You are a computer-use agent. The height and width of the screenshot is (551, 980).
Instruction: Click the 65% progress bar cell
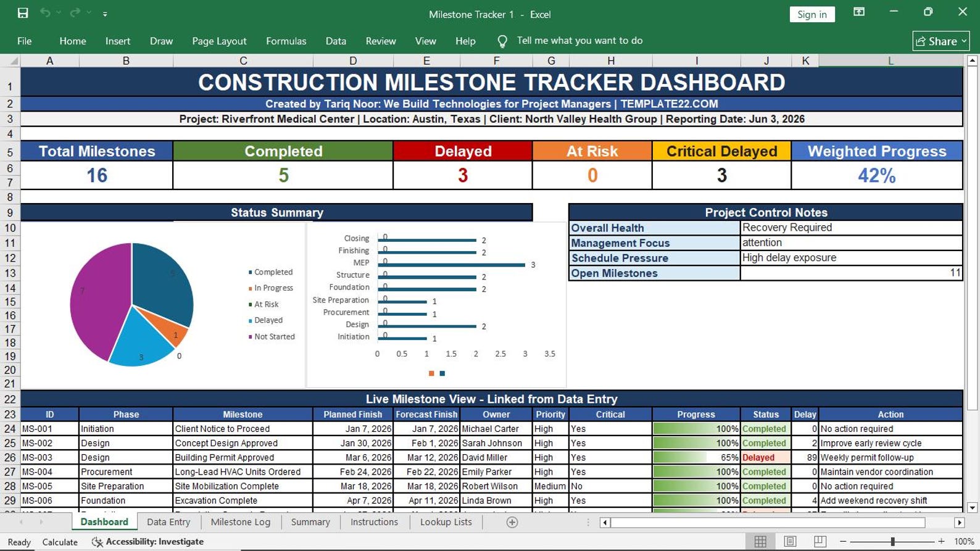pos(696,458)
